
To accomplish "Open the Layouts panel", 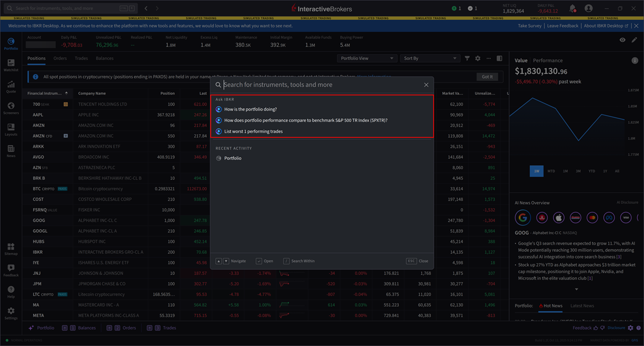I will click(x=11, y=129).
